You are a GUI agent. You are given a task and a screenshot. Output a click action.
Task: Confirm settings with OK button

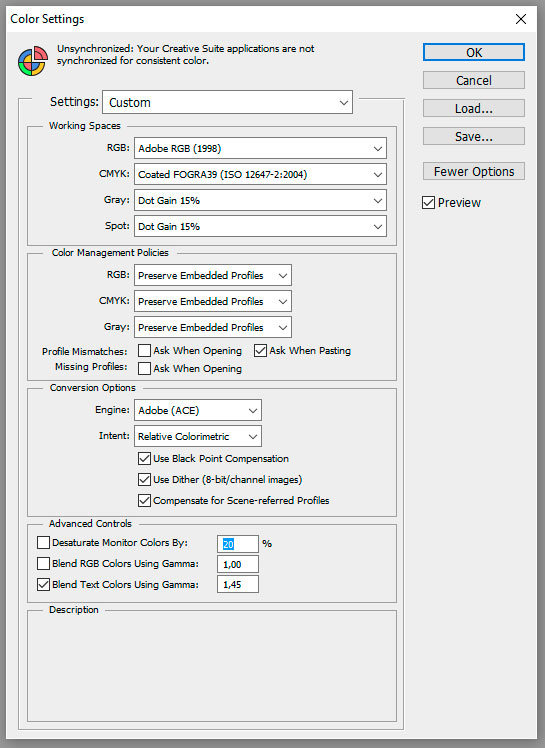click(x=473, y=52)
